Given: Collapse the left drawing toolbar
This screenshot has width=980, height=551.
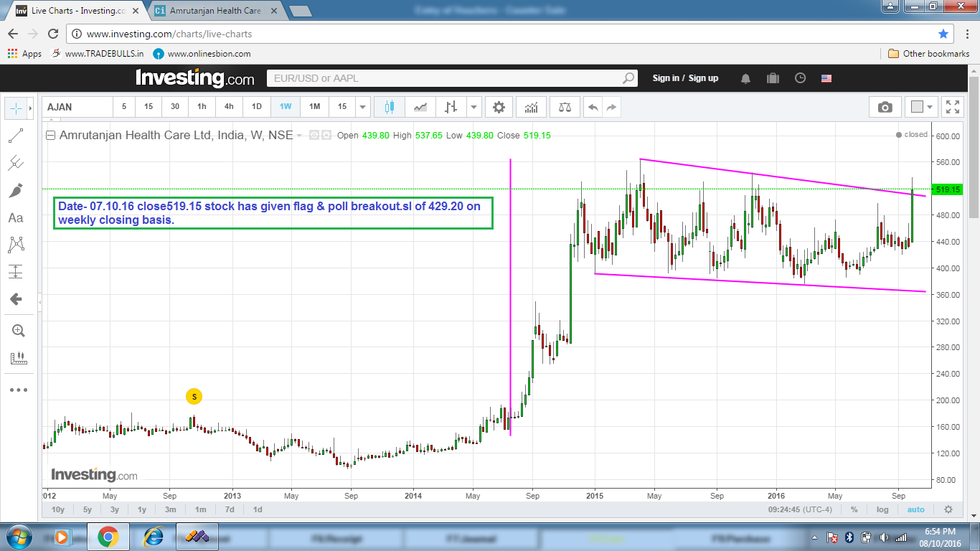Looking at the screenshot, I should click(x=39, y=303).
